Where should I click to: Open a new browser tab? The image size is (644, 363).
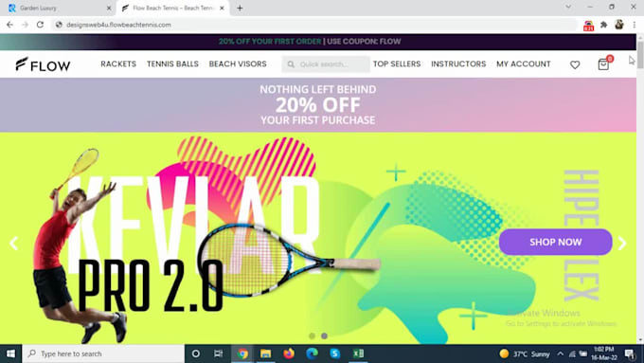pos(240,8)
